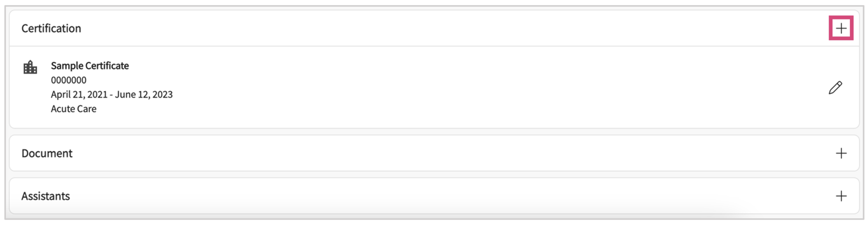Add an assistant with plus icon
Screen dimensions: 868x225
[x=841, y=196]
